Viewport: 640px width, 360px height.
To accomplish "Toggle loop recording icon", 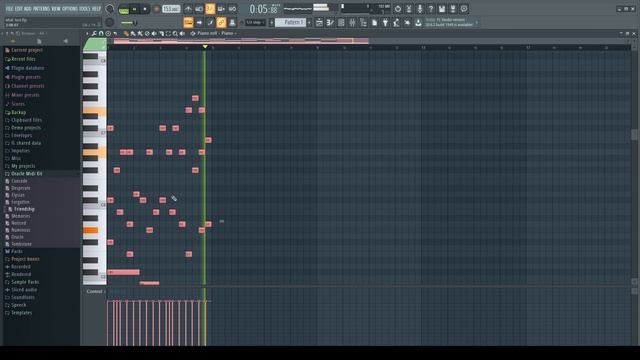I will pyautogui.click(x=232, y=9).
